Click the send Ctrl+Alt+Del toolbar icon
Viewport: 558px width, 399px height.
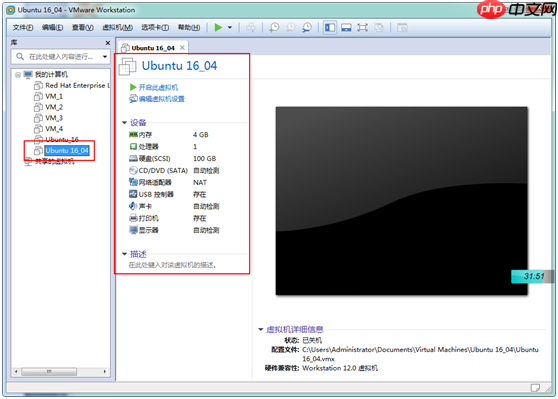click(251, 27)
